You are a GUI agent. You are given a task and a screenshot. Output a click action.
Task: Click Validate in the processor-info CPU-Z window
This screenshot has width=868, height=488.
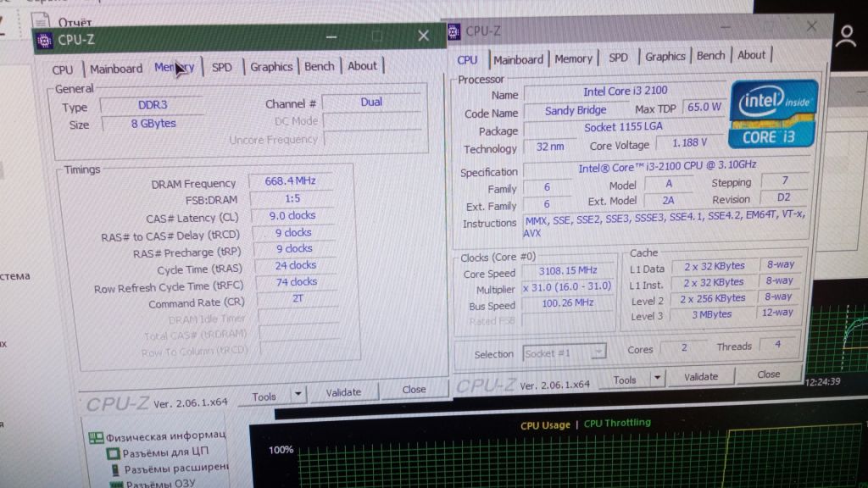click(x=701, y=376)
